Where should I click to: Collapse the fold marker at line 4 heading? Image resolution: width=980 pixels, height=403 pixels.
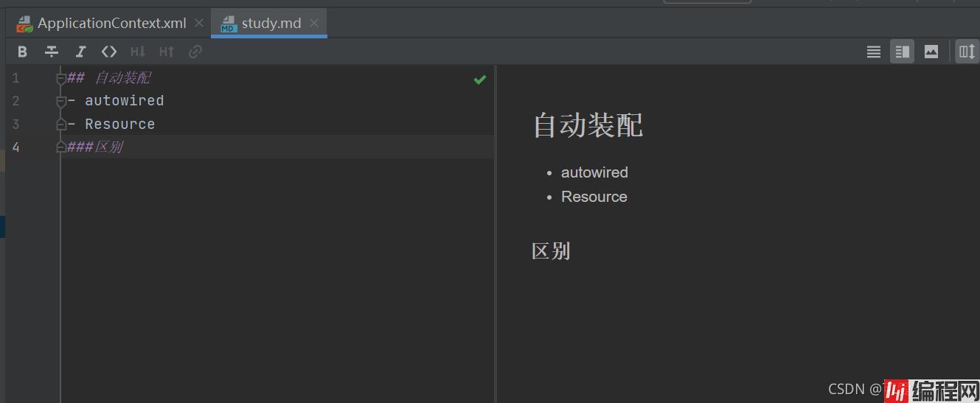[61, 147]
